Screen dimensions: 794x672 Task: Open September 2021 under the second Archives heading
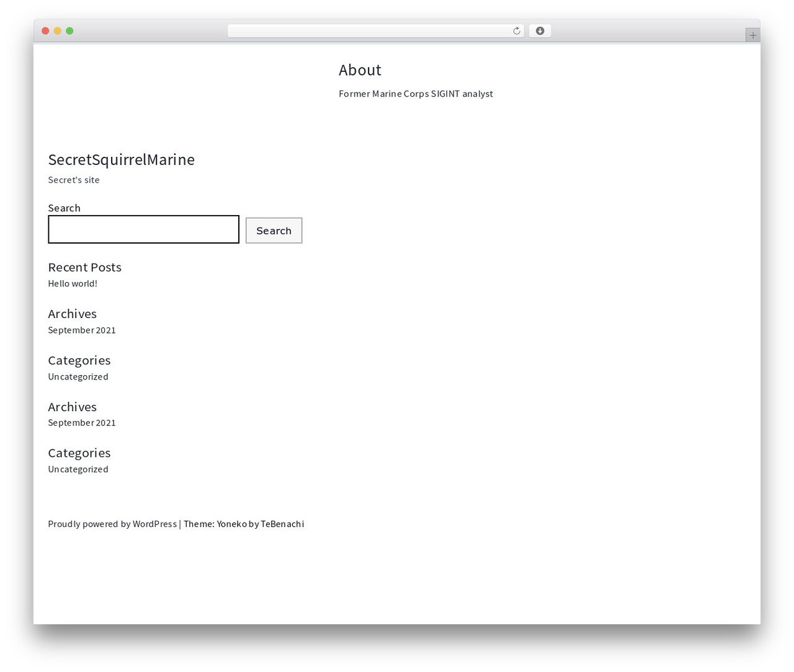pos(82,423)
